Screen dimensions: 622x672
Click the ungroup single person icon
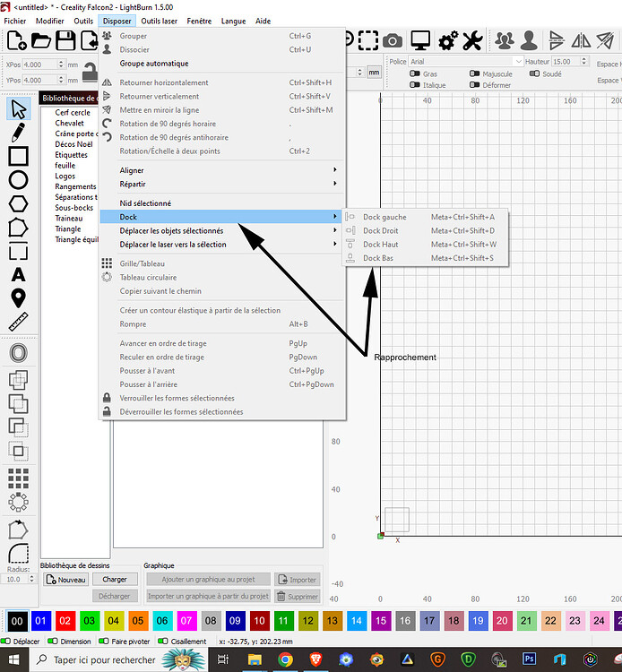tap(529, 41)
